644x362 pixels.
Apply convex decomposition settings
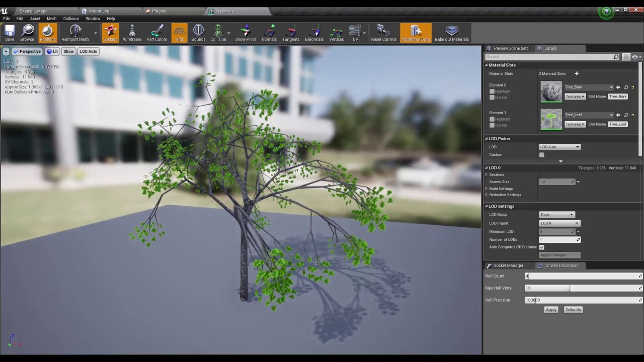click(551, 310)
